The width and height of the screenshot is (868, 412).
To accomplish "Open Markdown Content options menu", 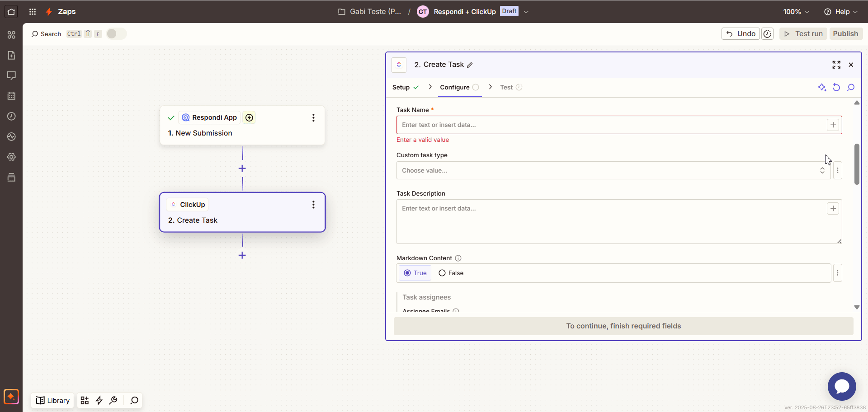I will point(837,273).
